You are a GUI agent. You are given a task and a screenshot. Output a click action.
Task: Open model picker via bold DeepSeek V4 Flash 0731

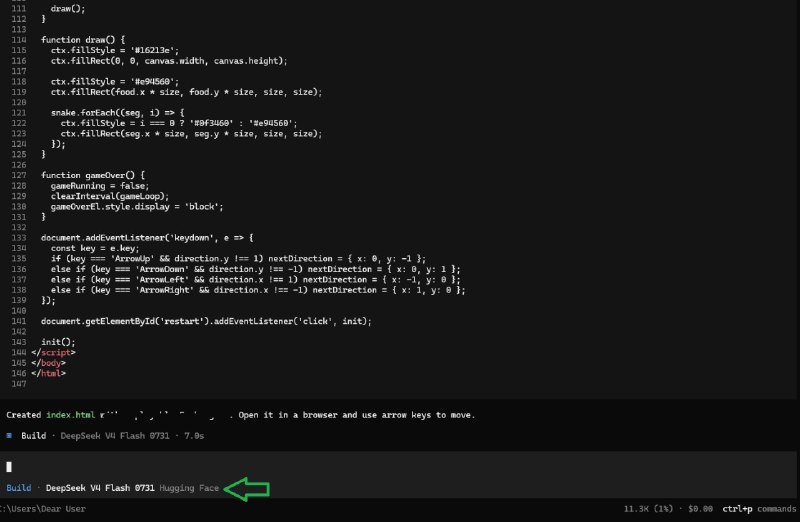coord(100,488)
